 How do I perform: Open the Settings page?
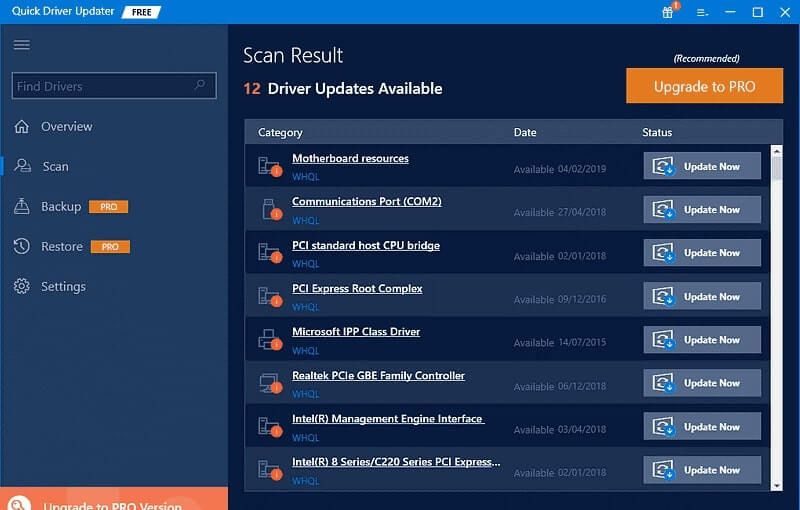pyautogui.click(x=63, y=287)
